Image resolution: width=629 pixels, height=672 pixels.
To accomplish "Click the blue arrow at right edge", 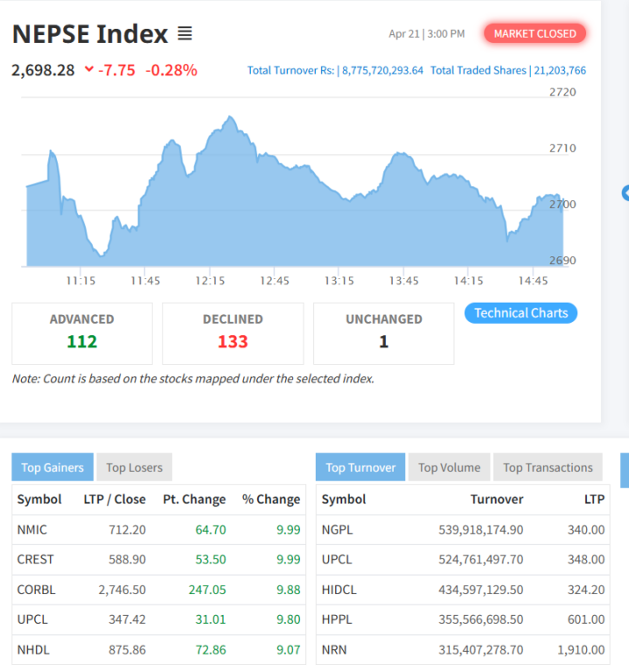I will pyautogui.click(x=626, y=192).
